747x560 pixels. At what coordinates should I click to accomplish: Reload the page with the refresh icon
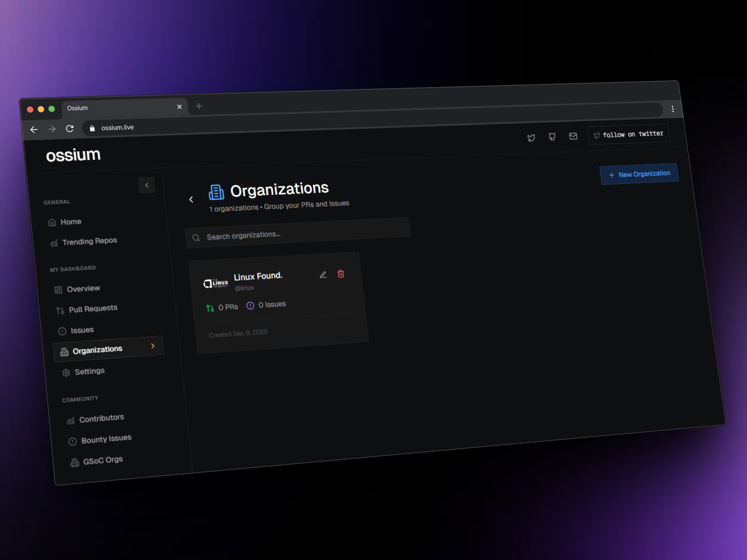pyautogui.click(x=70, y=129)
